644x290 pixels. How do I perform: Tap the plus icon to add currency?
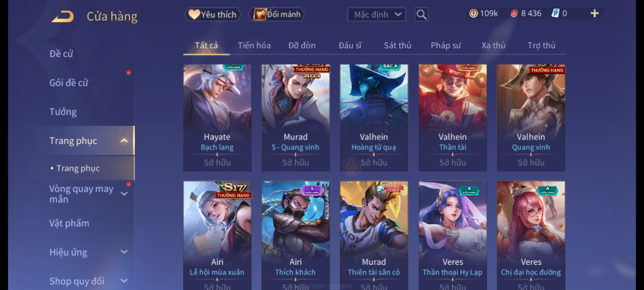point(595,13)
